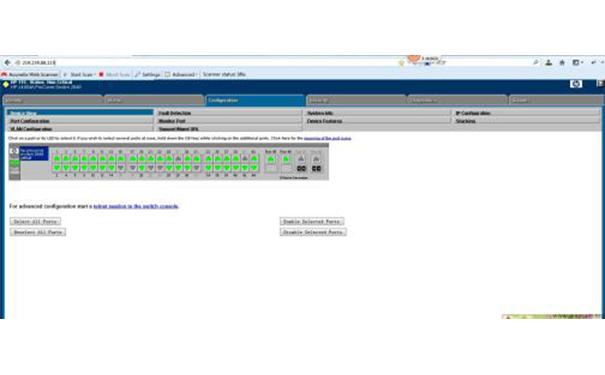Open telnet session to switch console link

click(136, 206)
